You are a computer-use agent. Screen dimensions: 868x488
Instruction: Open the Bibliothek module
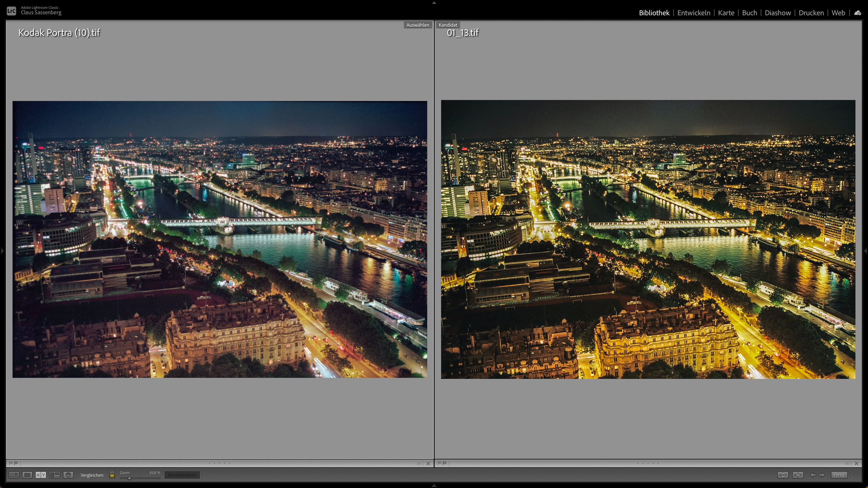[x=654, y=13]
